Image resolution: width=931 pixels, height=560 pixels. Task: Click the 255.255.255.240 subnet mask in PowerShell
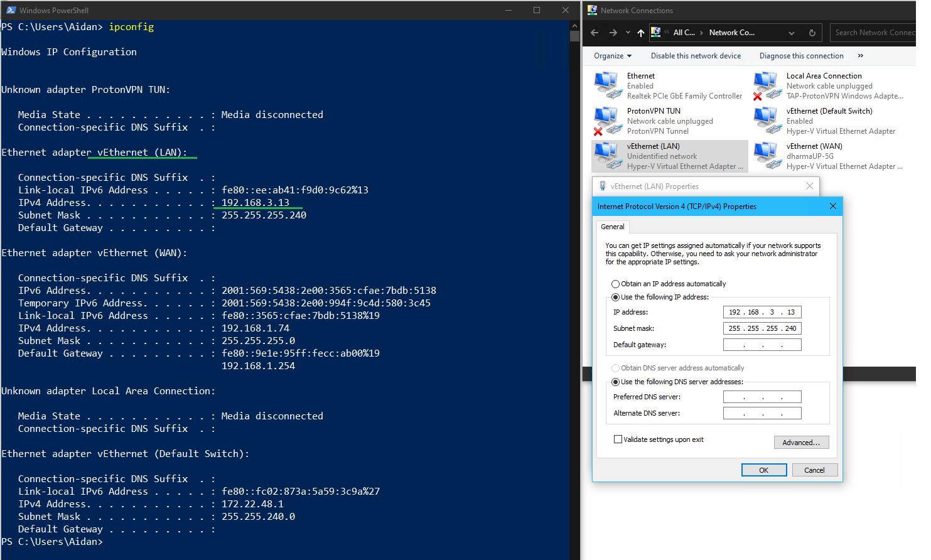264,215
